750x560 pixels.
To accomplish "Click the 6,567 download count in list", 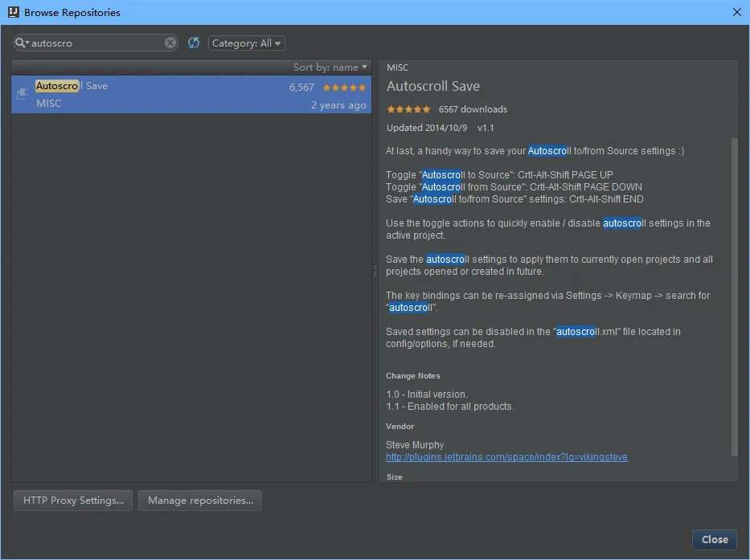I will pos(301,88).
